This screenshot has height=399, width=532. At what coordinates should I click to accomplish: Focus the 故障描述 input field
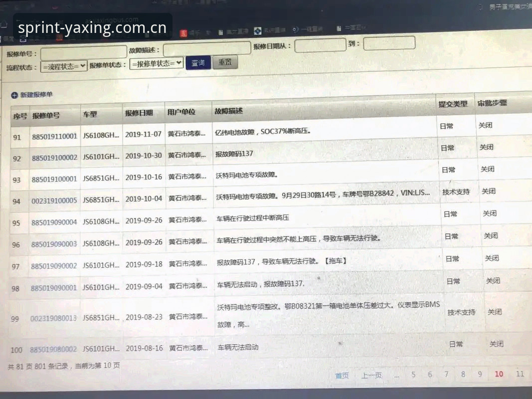pyautogui.click(x=206, y=49)
